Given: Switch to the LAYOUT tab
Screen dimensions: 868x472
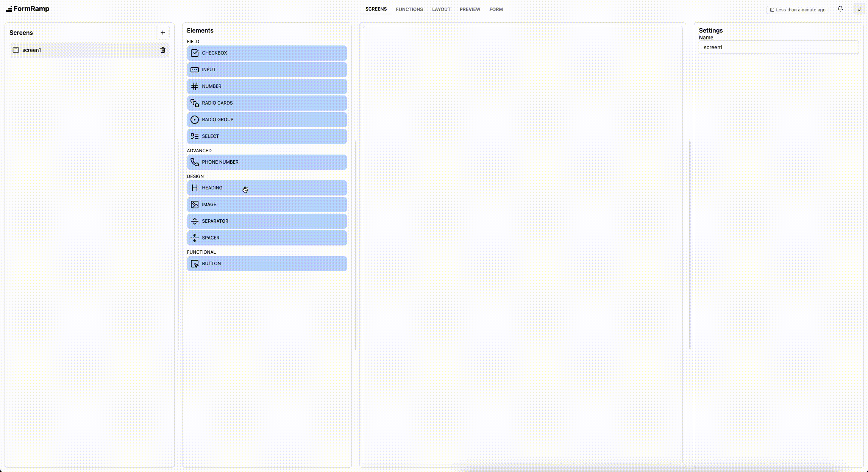Looking at the screenshot, I should (441, 9).
